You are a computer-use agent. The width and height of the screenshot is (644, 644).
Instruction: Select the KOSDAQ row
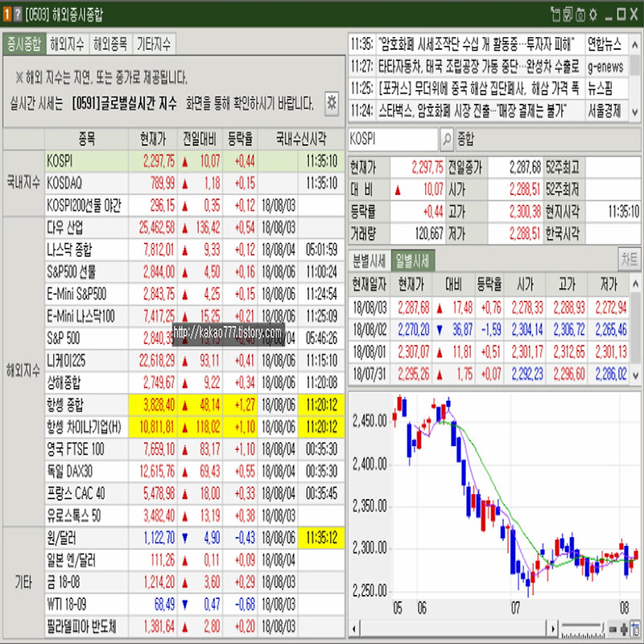194,184
